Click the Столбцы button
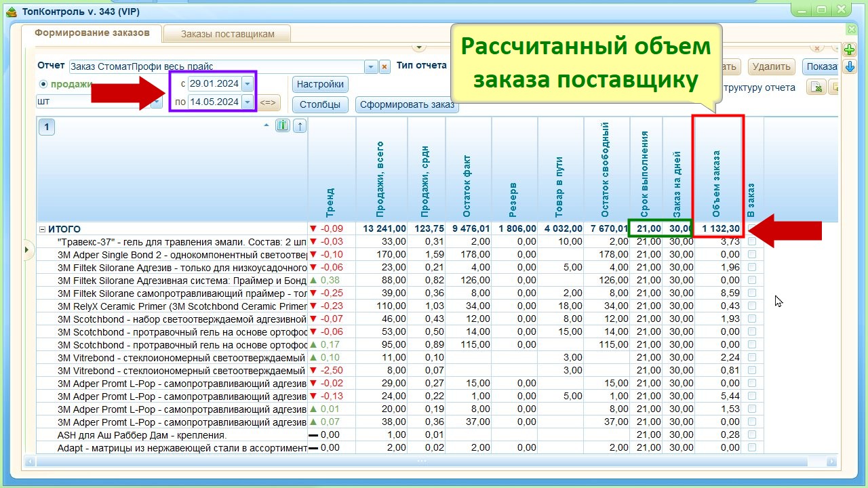This screenshot has width=868, height=488. click(x=320, y=104)
